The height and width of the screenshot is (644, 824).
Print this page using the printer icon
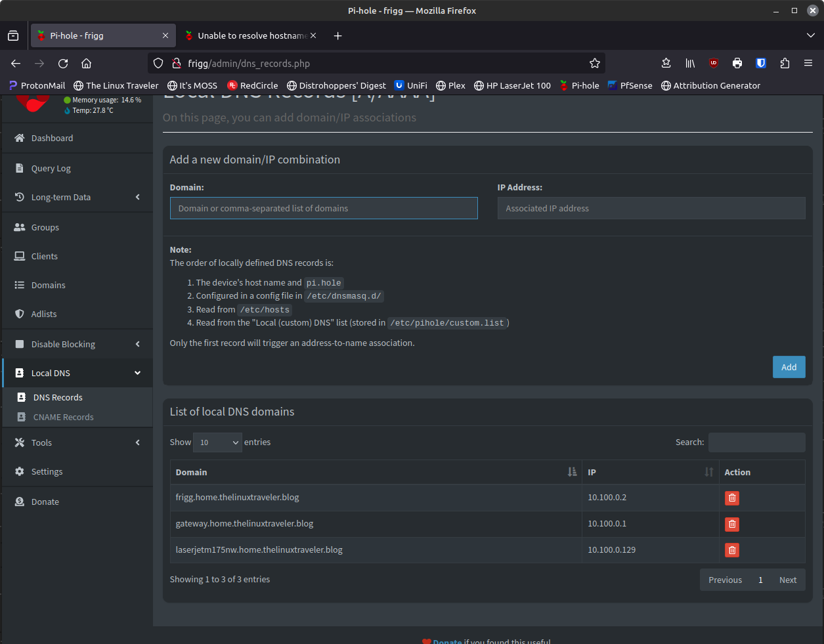(737, 64)
